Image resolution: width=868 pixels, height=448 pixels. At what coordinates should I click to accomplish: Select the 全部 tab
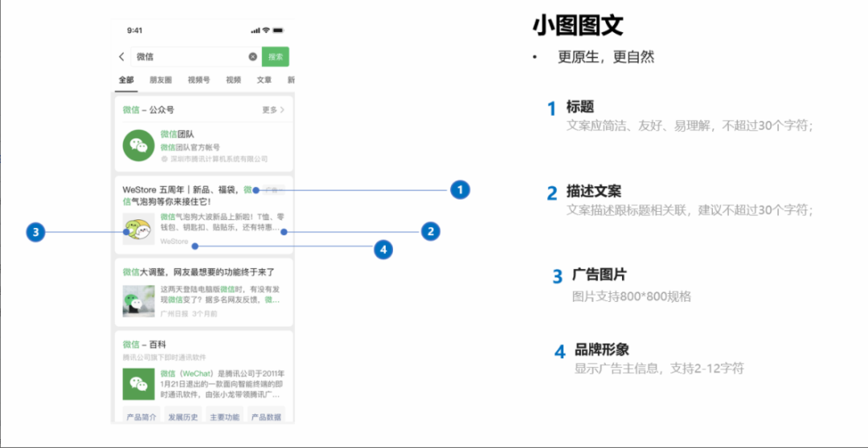pyautogui.click(x=126, y=79)
